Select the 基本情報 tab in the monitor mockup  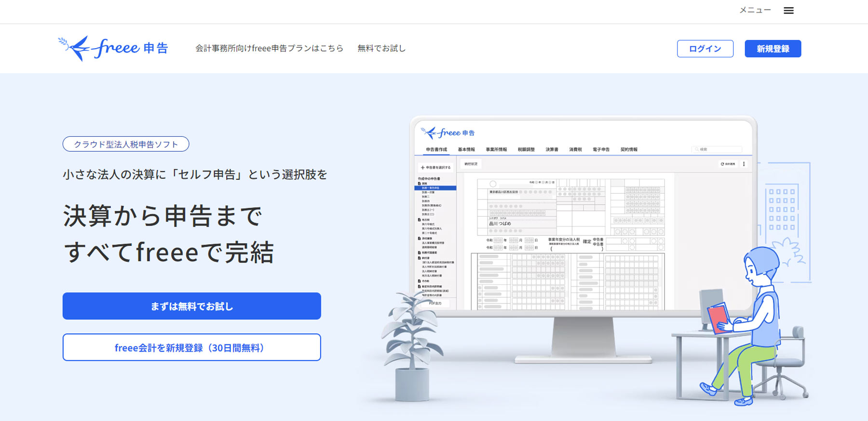pos(466,150)
